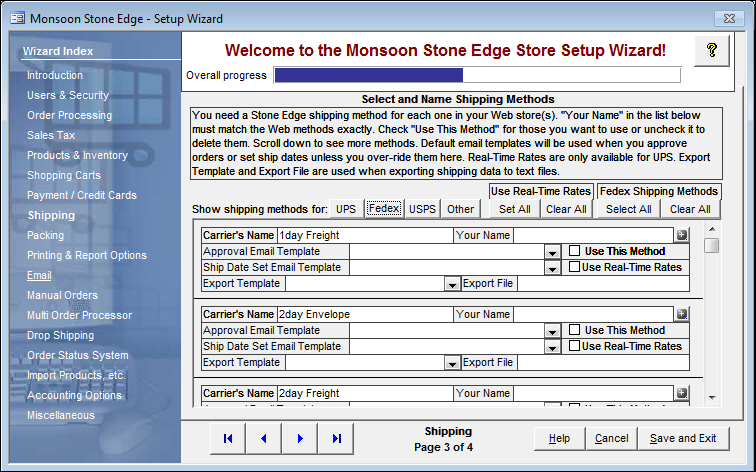Click Select All for Fedex Shipping Methods

629,209
